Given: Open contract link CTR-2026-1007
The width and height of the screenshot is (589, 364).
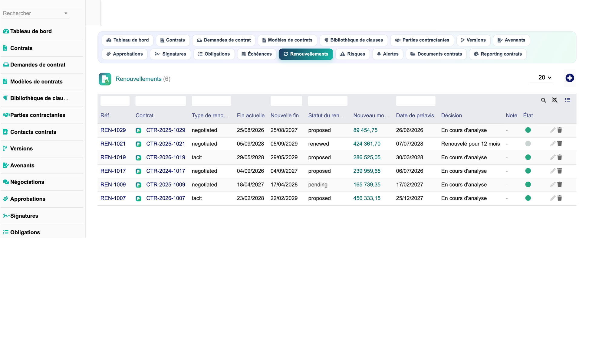Looking at the screenshot, I should click(x=166, y=198).
